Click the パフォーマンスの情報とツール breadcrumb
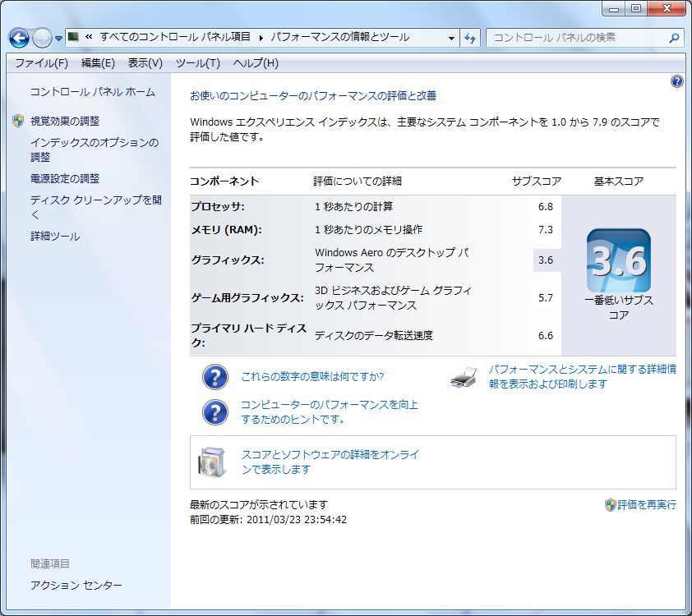This screenshot has height=616, width=692. (x=339, y=37)
